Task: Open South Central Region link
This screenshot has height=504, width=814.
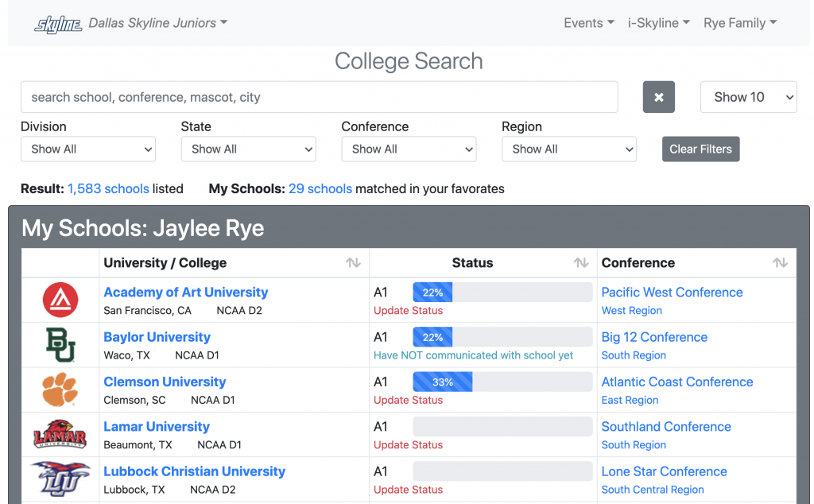Action: 653,489
